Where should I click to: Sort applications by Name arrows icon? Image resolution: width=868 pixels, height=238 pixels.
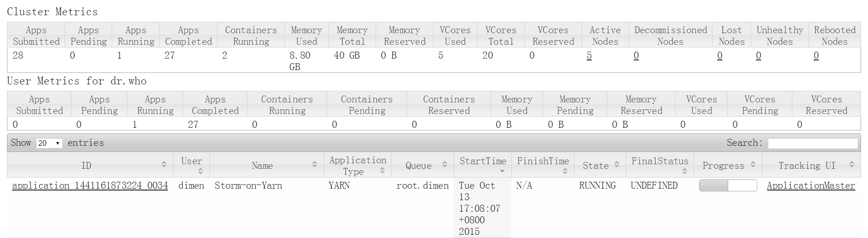[x=314, y=165]
